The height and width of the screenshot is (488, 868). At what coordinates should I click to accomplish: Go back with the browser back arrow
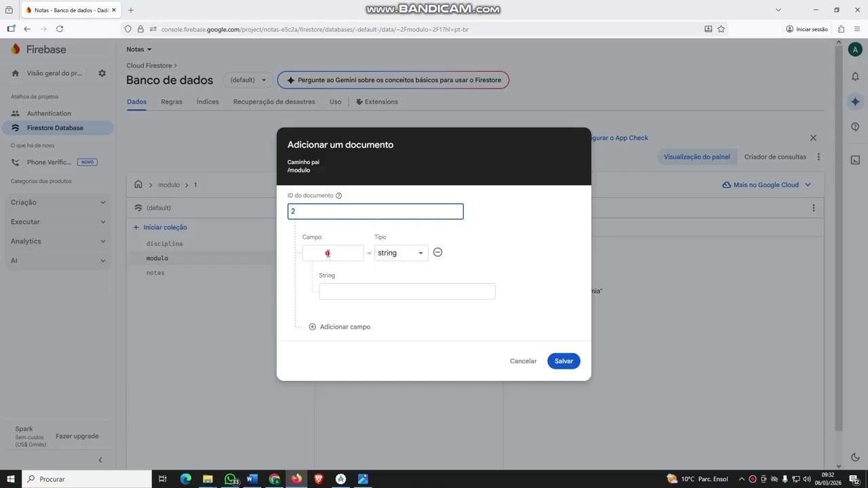(x=27, y=29)
